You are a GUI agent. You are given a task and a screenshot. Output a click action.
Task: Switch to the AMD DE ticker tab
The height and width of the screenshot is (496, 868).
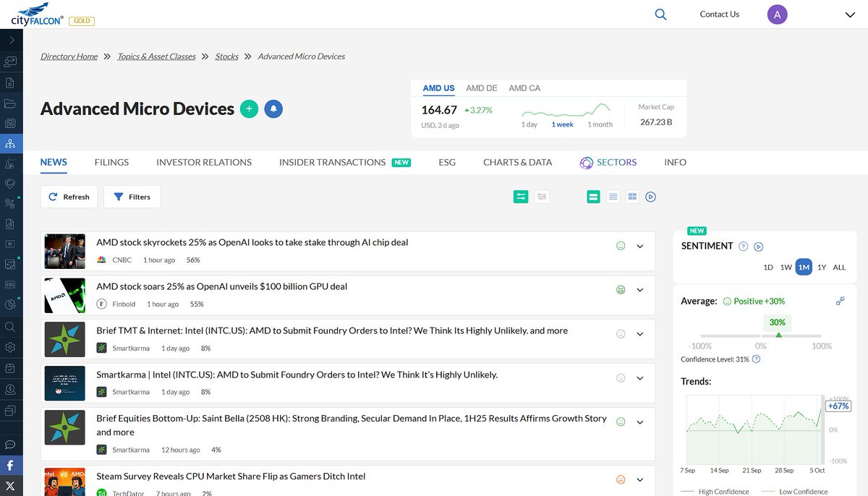(482, 88)
